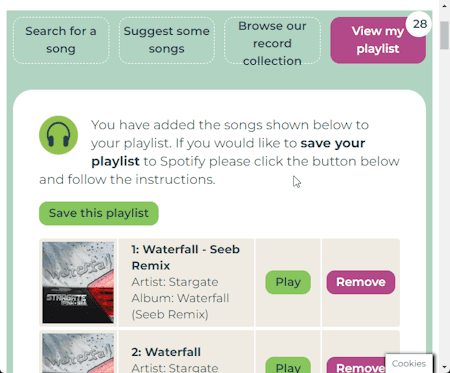Viewport: 450px width, 373px height.
Task: Open the Suggest some songs tab
Action: click(x=167, y=40)
